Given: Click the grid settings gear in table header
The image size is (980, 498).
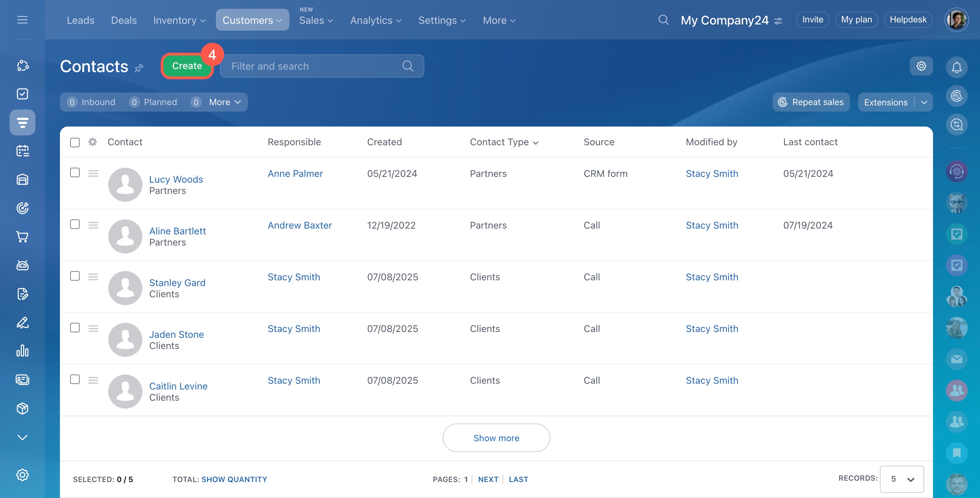Looking at the screenshot, I should pyautogui.click(x=92, y=142).
